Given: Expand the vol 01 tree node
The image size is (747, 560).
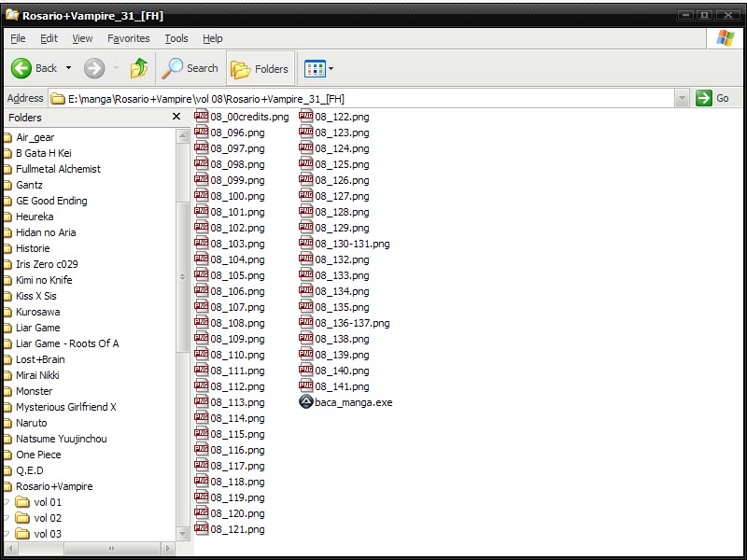Looking at the screenshot, I should pos(7,502).
